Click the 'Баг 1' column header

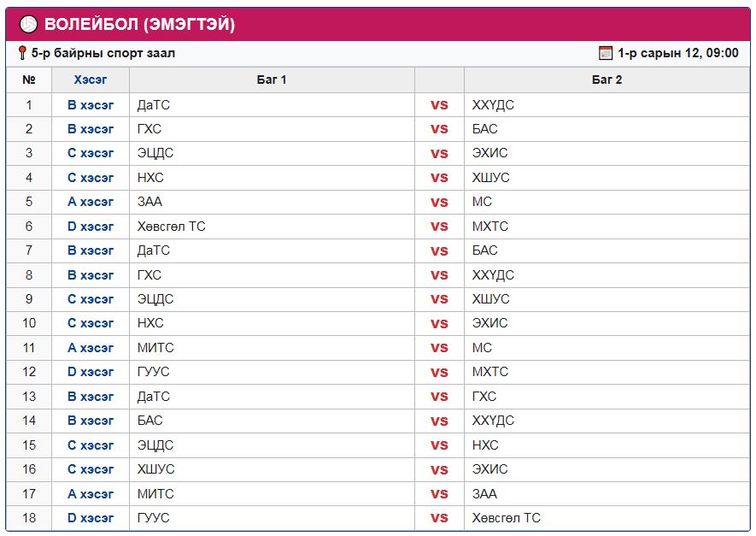[x=272, y=80]
